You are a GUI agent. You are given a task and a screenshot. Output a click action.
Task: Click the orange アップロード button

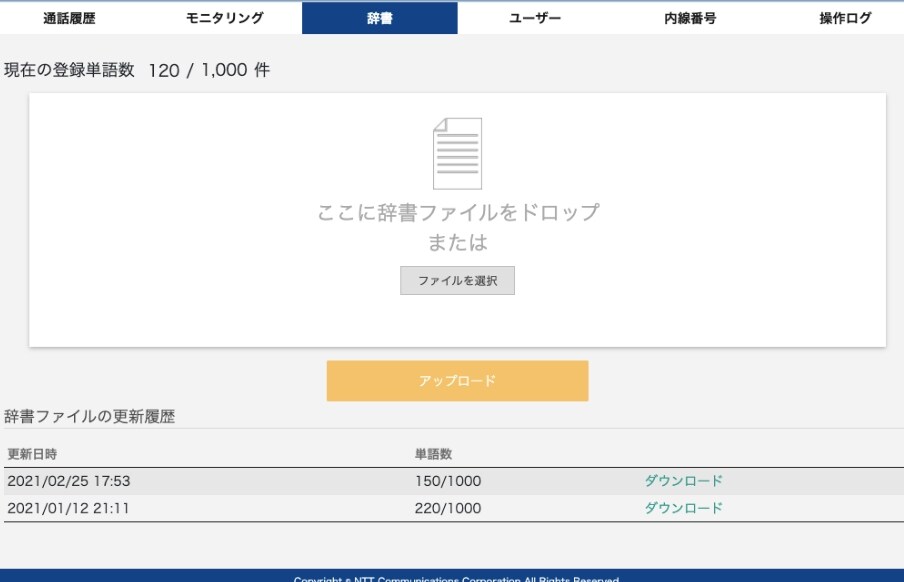[457, 381]
